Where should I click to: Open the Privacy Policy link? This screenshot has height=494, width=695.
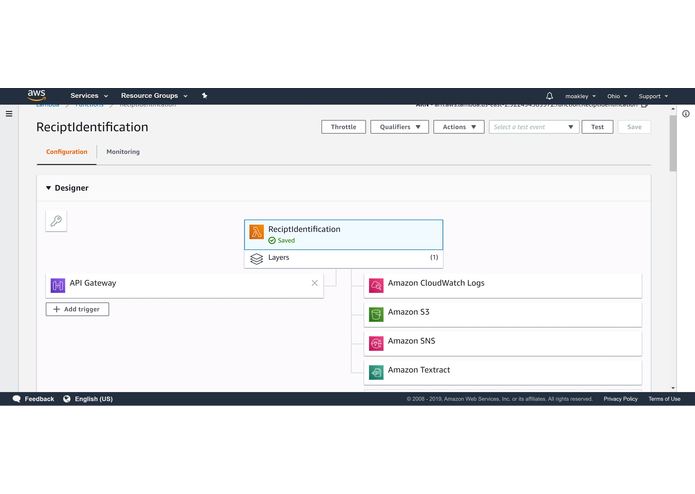click(620, 399)
